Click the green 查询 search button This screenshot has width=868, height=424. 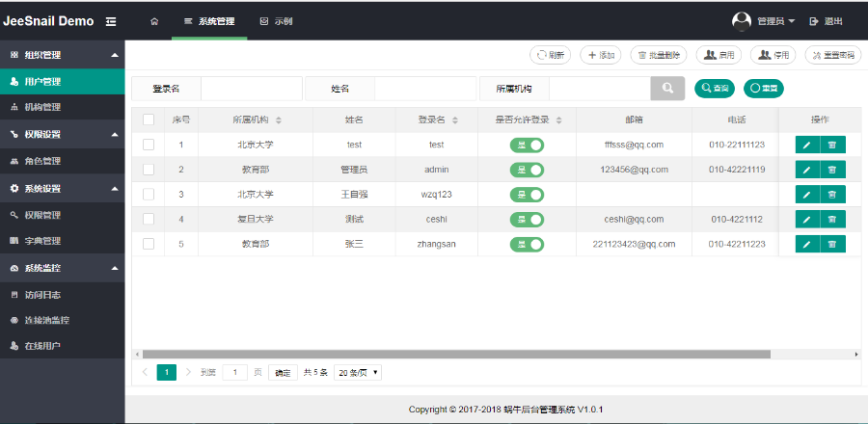pos(715,88)
